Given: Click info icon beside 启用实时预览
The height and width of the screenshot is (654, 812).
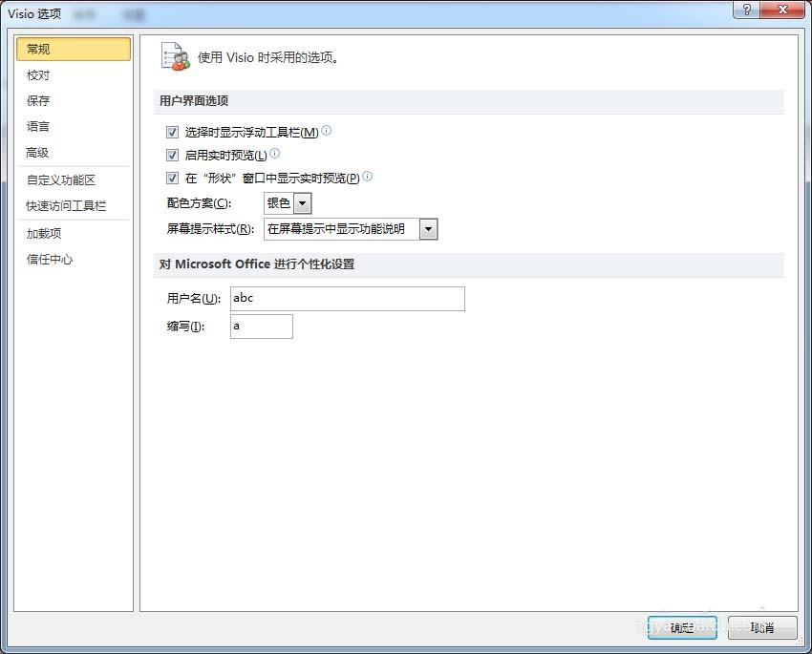Looking at the screenshot, I should pos(275,154).
